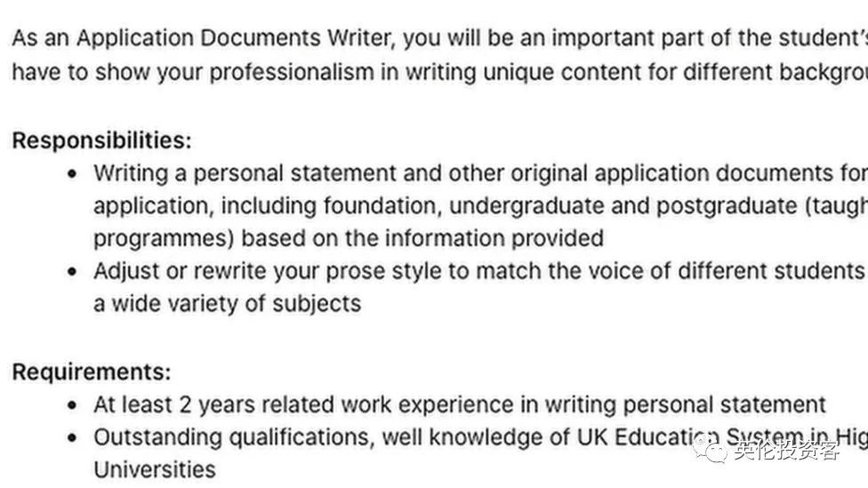The image size is (868, 488).
Task: Click the bullet before 'Outstanding qualifications'
Action: [73, 437]
